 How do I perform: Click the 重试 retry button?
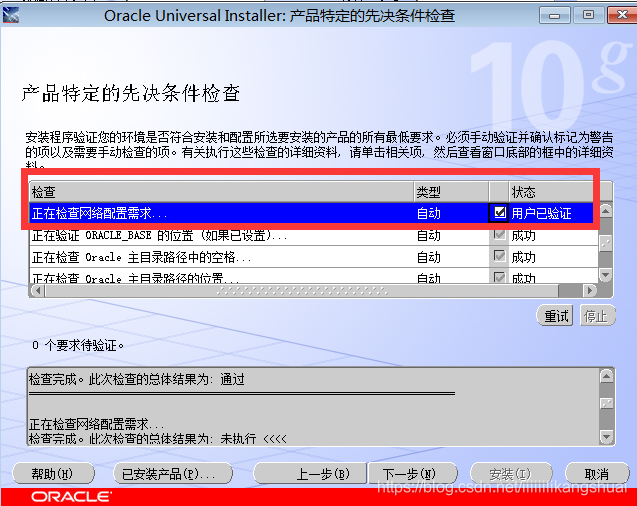(555, 316)
